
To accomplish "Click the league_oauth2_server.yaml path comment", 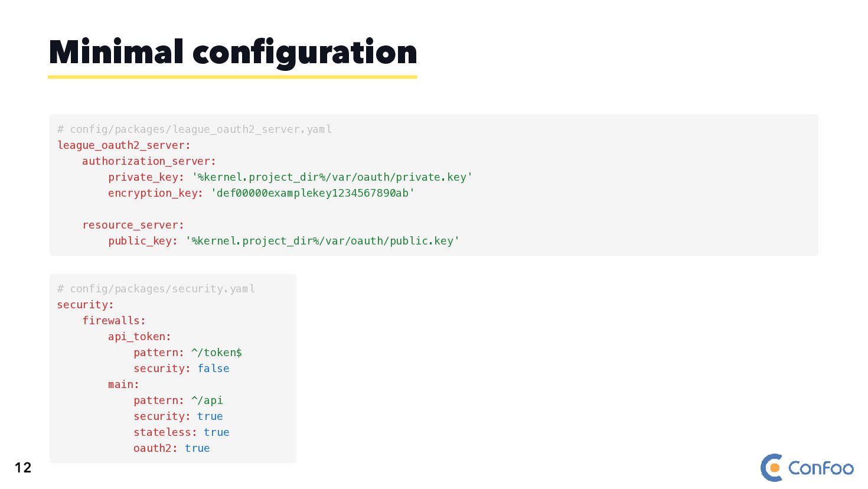I will point(194,129).
